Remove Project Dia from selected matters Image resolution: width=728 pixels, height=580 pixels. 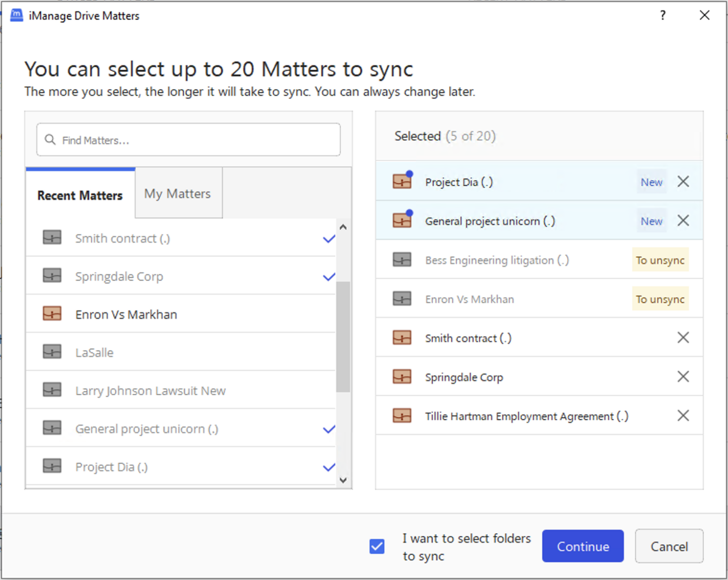[x=682, y=182]
